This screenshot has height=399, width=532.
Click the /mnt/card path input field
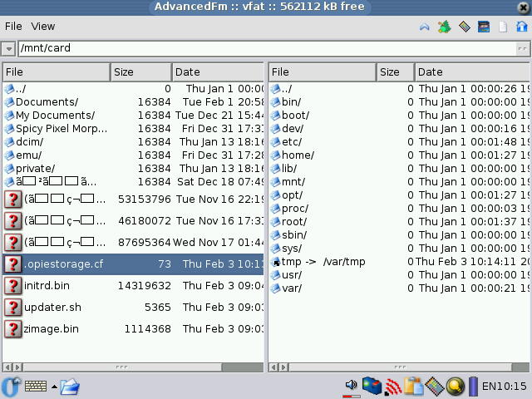267,48
